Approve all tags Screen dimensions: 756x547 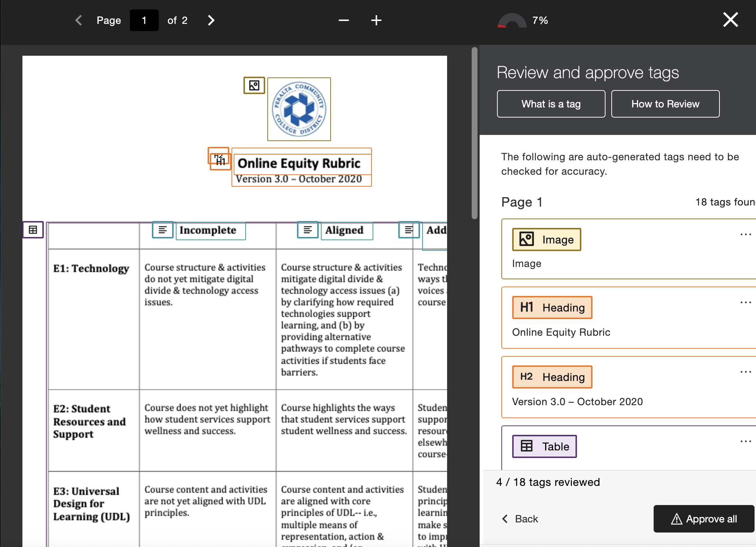click(x=704, y=519)
